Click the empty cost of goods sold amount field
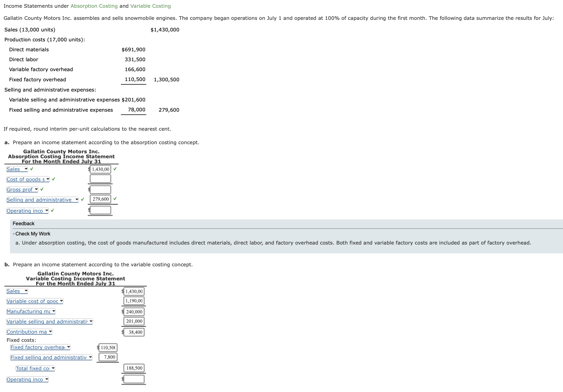This screenshot has height=392, width=563. pos(100,179)
